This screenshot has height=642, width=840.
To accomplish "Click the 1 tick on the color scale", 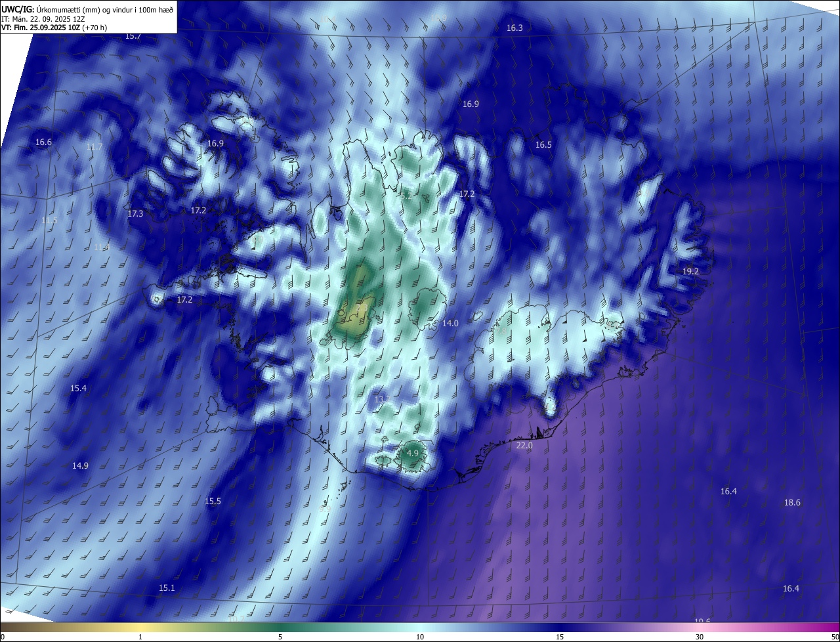I will (x=140, y=637).
